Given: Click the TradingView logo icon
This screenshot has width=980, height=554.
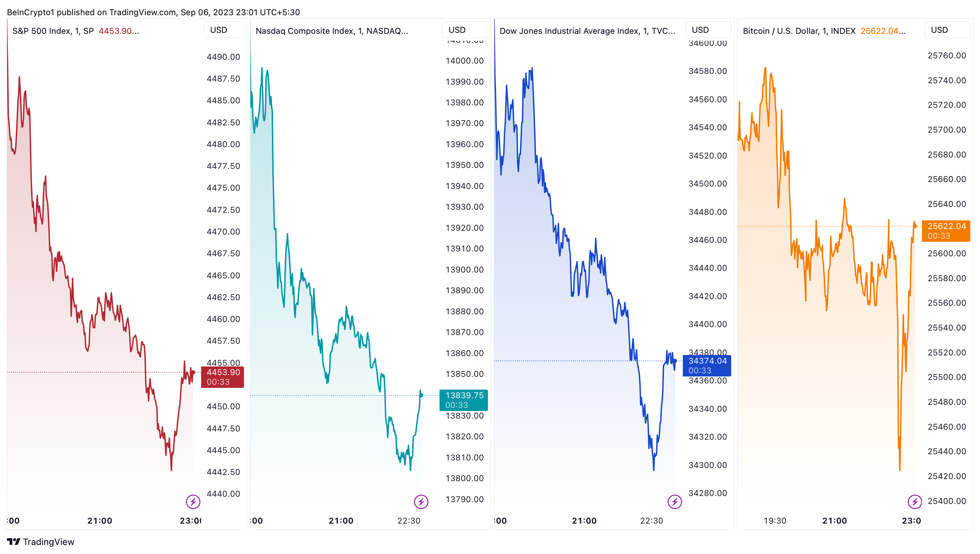Looking at the screenshot, I should point(13,542).
